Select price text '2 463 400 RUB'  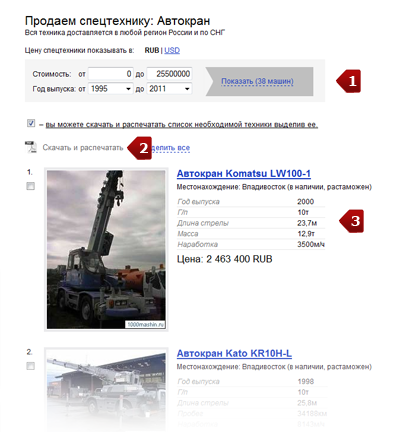(x=239, y=259)
